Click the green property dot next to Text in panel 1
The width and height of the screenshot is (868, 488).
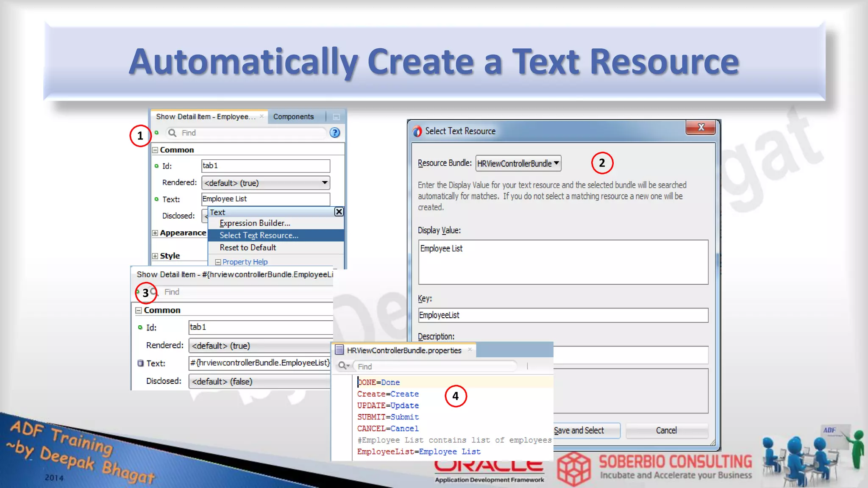(x=156, y=199)
